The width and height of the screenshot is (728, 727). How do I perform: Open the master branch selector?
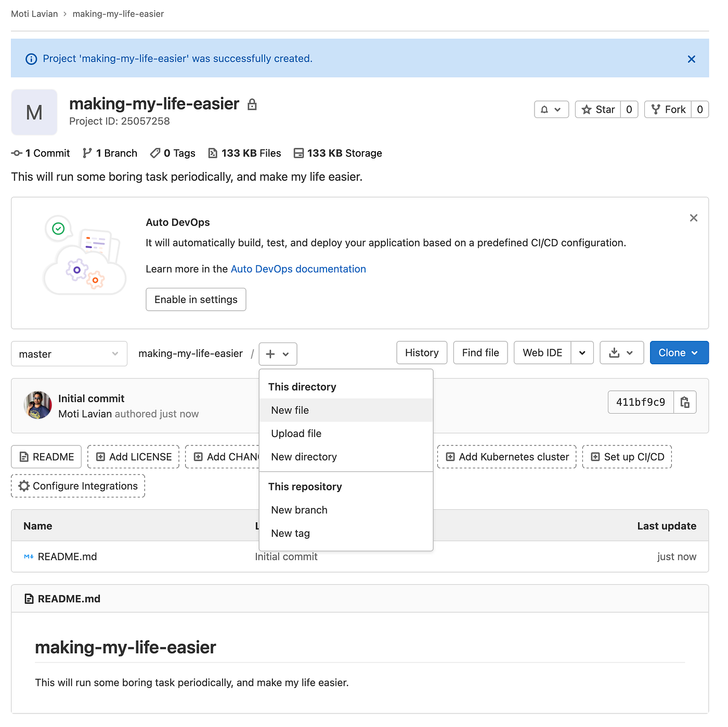point(69,354)
